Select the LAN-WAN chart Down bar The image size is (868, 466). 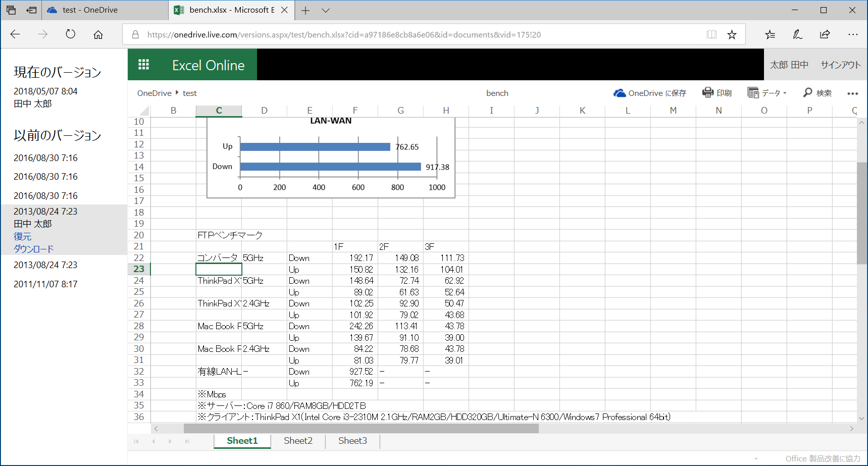pyautogui.click(x=330, y=167)
